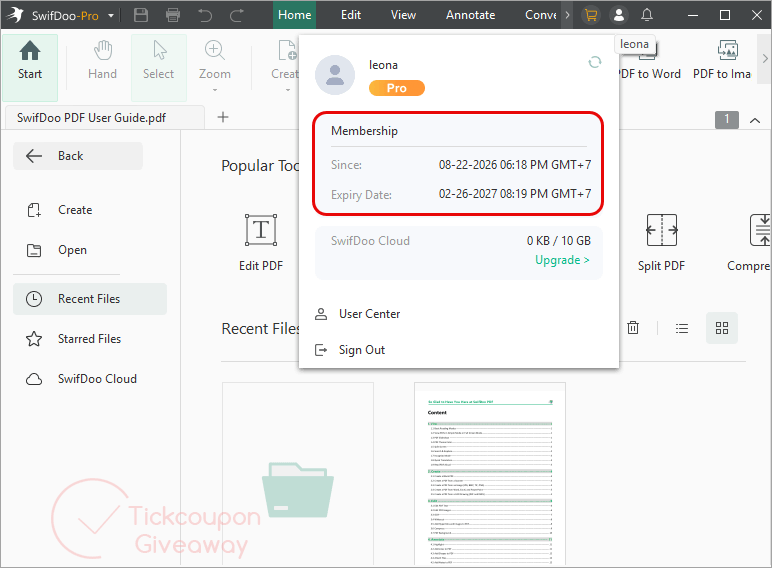Screen dimensions: 772x568
Task: Click the leona profile avatar picture
Action: tap(335, 75)
